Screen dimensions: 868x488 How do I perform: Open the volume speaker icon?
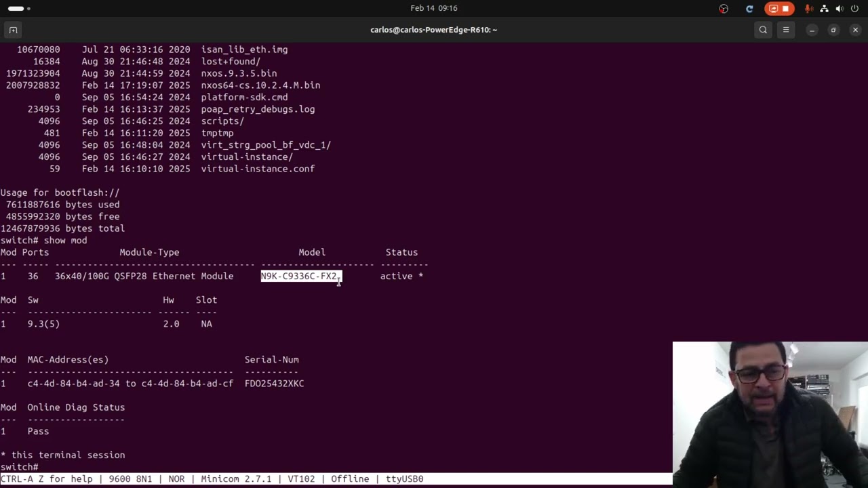tap(840, 9)
